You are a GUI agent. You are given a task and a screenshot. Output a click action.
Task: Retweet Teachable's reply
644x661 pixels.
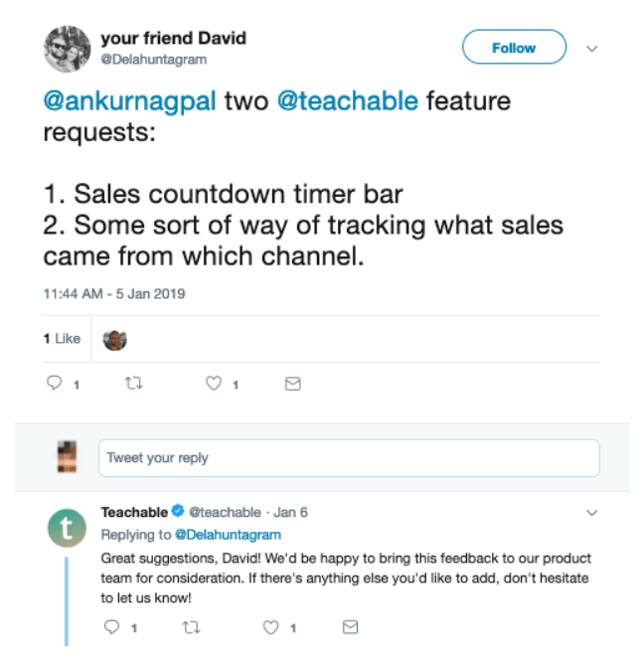(191, 627)
